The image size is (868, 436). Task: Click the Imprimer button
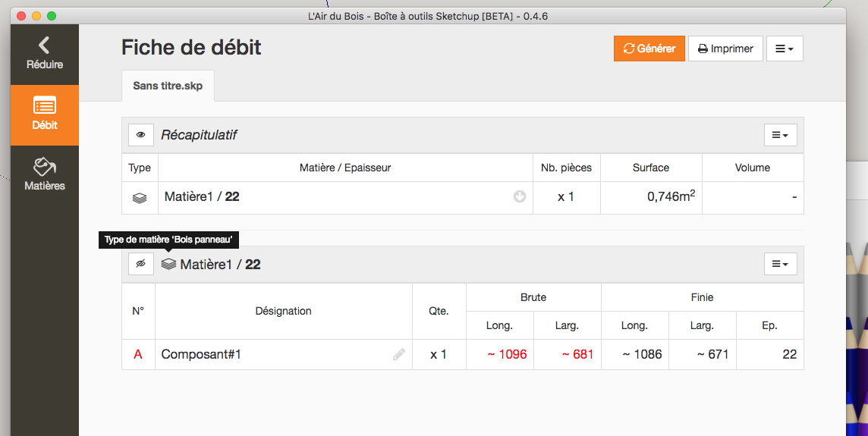725,49
